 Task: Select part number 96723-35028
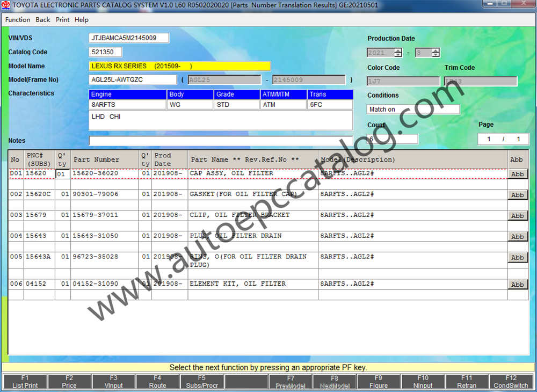95,257
